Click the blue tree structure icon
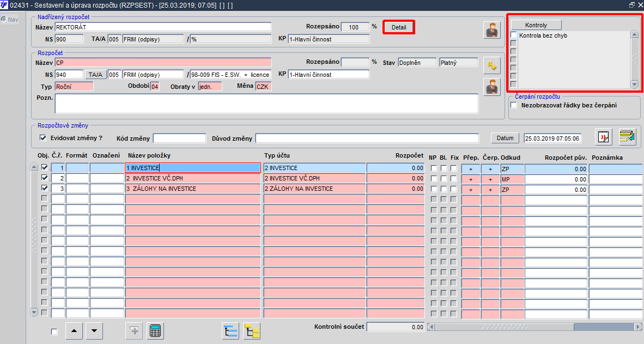The image size is (644, 344). click(230, 331)
